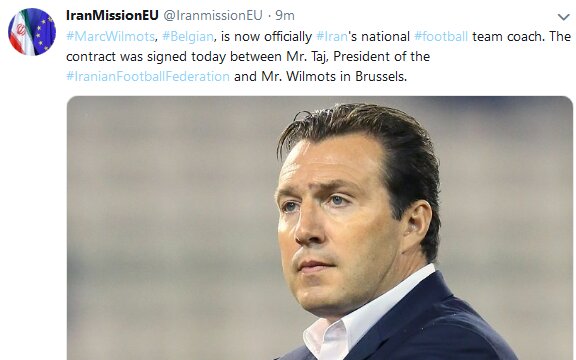The width and height of the screenshot is (576, 360).
Task: Follow the #IranianFootballFederation hashtag
Action: click(x=148, y=76)
